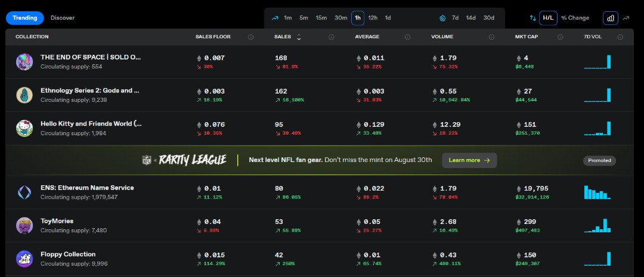The width and height of the screenshot is (644, 277).
Task: Click Circulating supply: 1,979,547 text
Action: coord(79,197)
